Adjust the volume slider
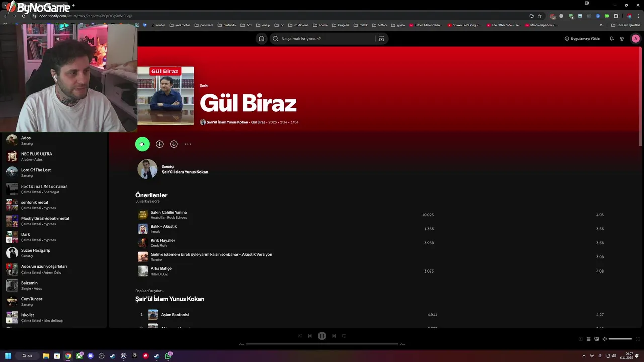 pyautogui.click(x=620, y=339)
